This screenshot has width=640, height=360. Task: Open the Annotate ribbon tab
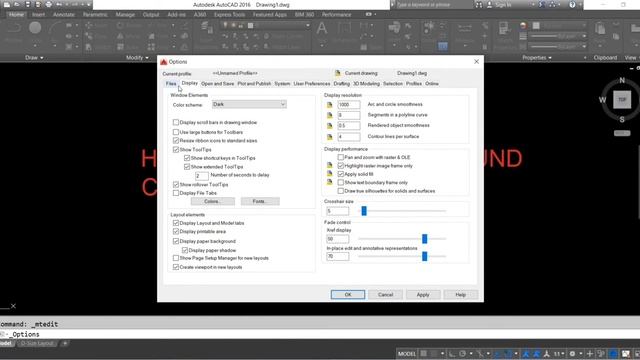(64, 14)
